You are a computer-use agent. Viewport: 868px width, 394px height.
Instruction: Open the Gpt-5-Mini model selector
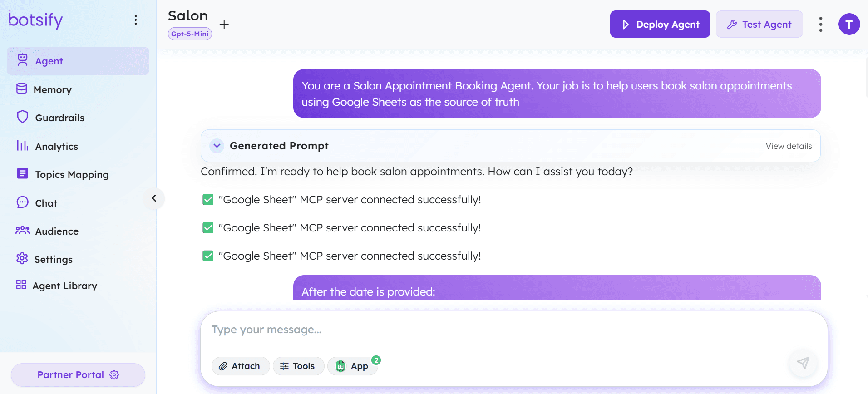190,34
